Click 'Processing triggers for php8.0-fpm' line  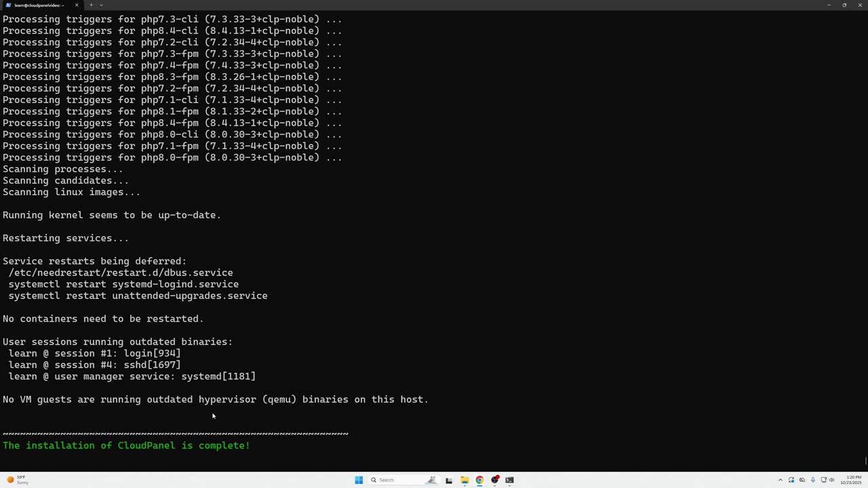point(172,157)
